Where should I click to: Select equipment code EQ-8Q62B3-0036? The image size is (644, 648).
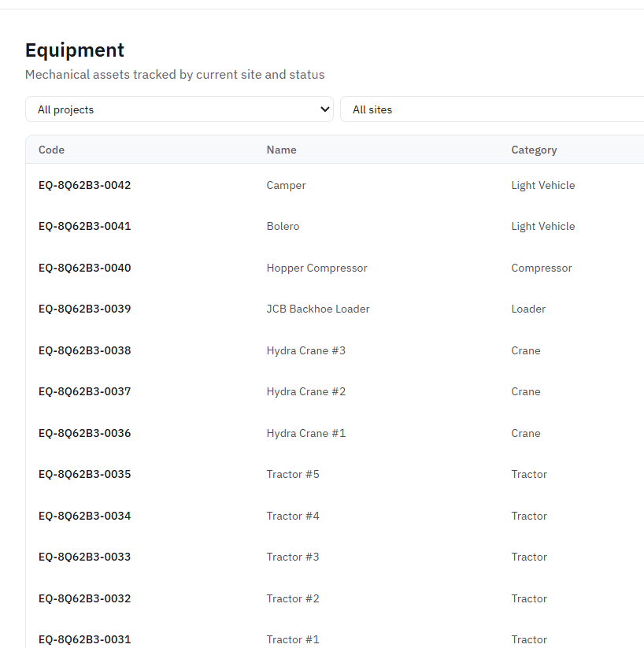tap(84, 433)
